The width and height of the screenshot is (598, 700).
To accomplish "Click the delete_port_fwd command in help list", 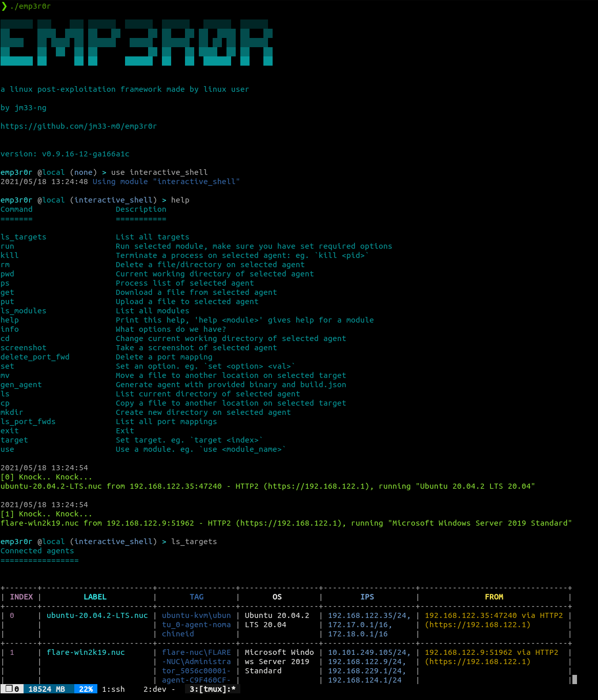I will coord(35,357).
